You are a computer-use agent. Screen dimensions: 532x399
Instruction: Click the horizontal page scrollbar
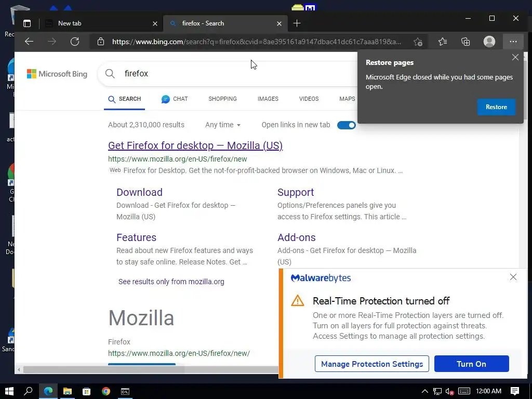tap(151, 369)
